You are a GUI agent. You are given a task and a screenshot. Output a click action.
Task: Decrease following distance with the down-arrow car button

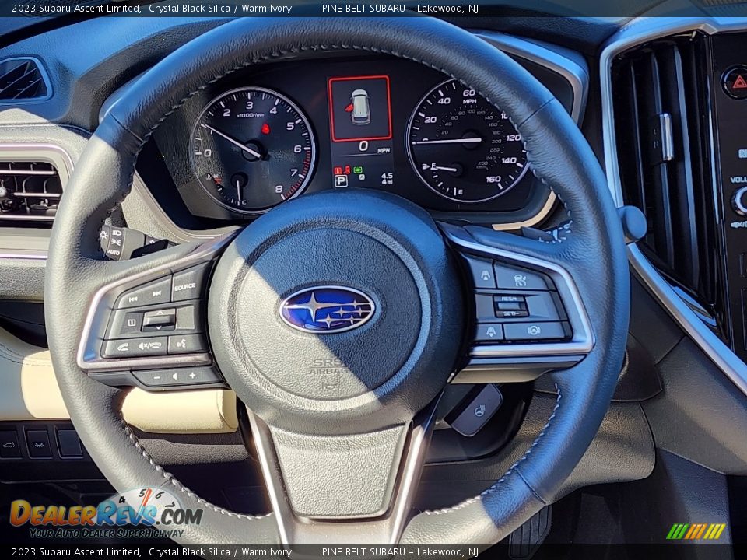(x=490, y=331)
